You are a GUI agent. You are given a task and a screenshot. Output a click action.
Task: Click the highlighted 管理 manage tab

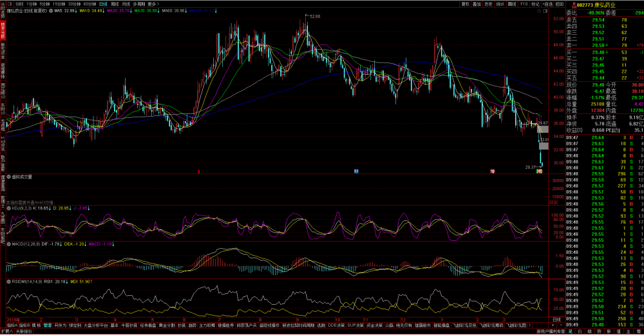[x=48, y=325]
